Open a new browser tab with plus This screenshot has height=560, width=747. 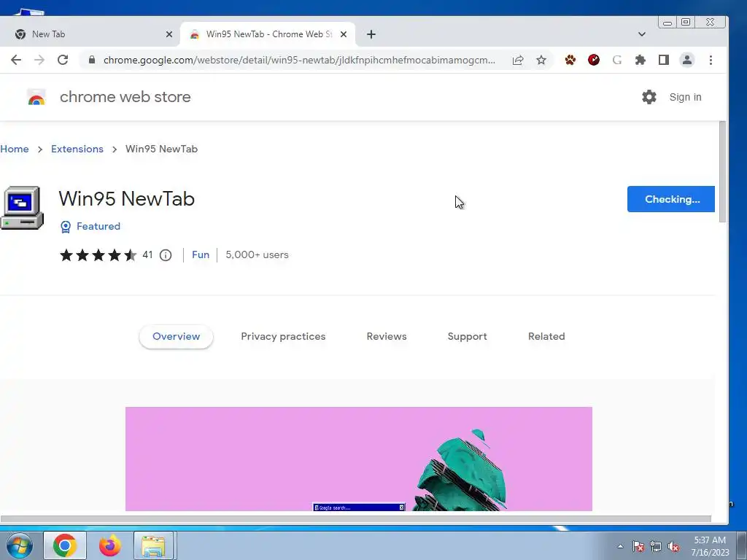click(x=371, y=34)
